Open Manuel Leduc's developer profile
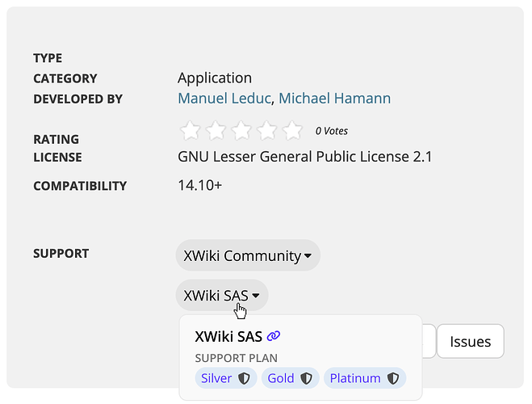Image resolution: width=532 pixels, height=404 pixels. pos(224,99)
